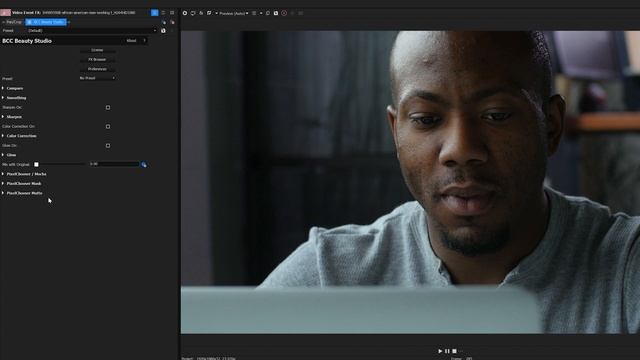Click the Video Output FX icon
Image resolution: width=640 pixels, height=360 pixels.
[201, 13]
